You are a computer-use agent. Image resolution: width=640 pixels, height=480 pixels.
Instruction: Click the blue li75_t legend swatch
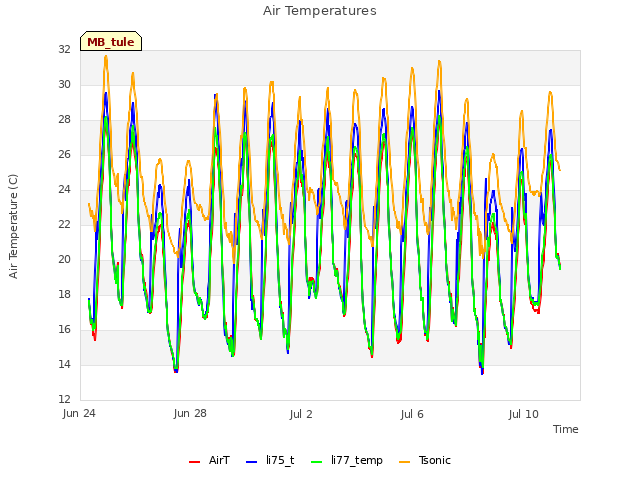pyautogui.click(x=252, y=462)
